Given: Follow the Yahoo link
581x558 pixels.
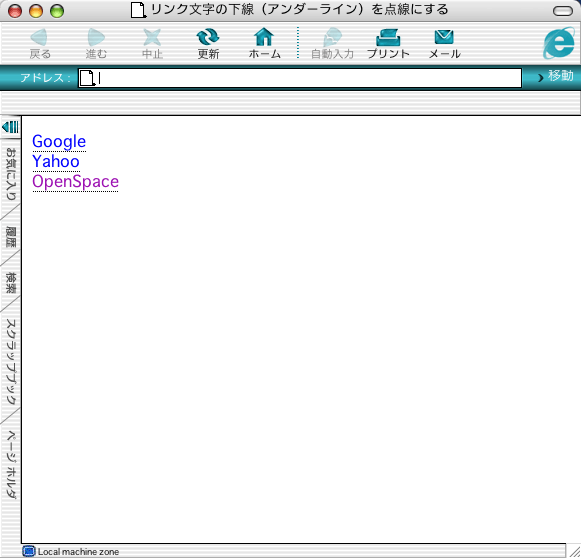Looking at the screenshot, I should point(56,162).
